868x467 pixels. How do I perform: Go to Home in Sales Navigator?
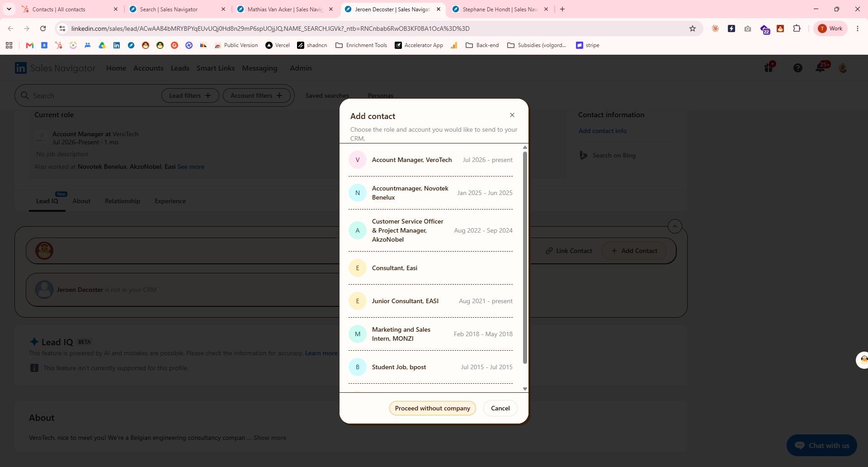(116, 68)
